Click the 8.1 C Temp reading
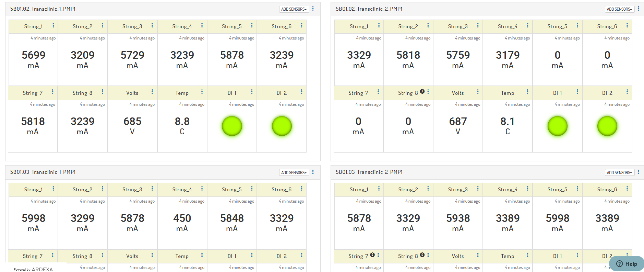Image resolution: width=644 pixels, height=272 pixels. pos(508,126)
